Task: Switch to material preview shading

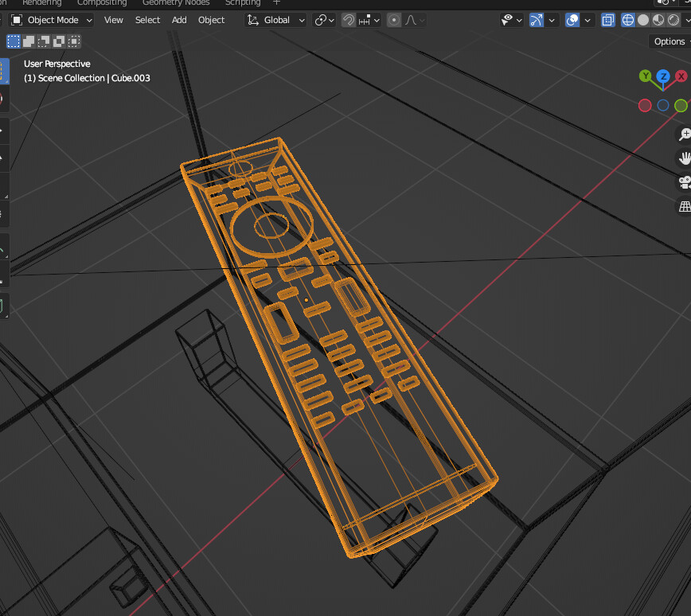Action: pos(658,20)
